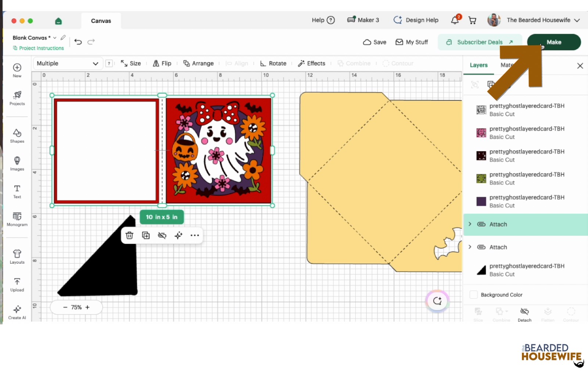Select the Text tool
Viewport: 588px width, 374px height.
[17, 192]
